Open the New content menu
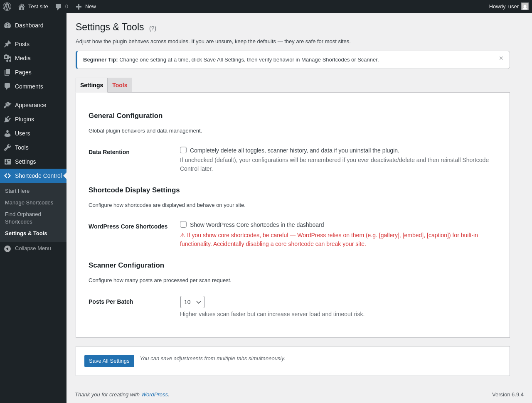This screenshot has height=403, width=532. [x=86, y=7]
